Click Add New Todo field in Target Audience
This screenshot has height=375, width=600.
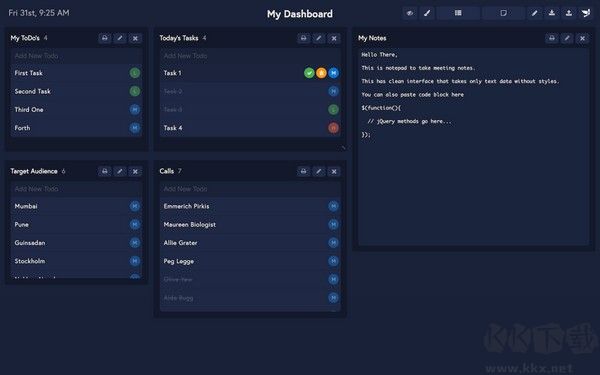[77, 189]
